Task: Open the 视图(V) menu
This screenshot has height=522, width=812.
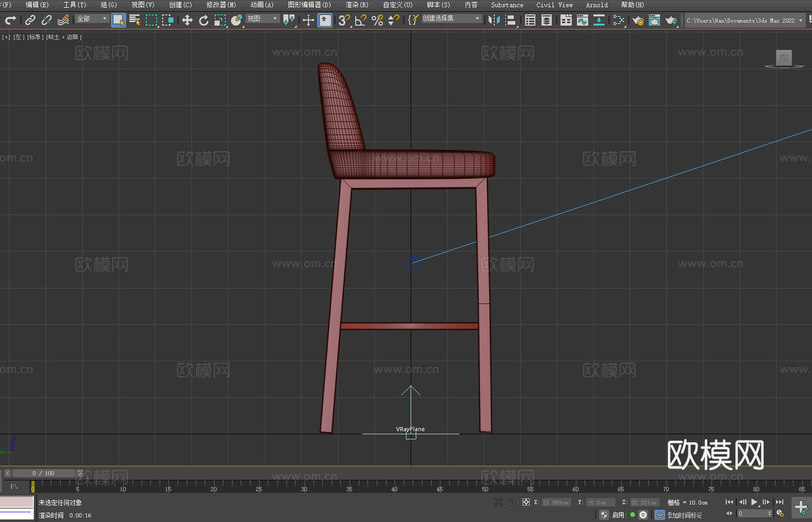Action: (143, 5)
